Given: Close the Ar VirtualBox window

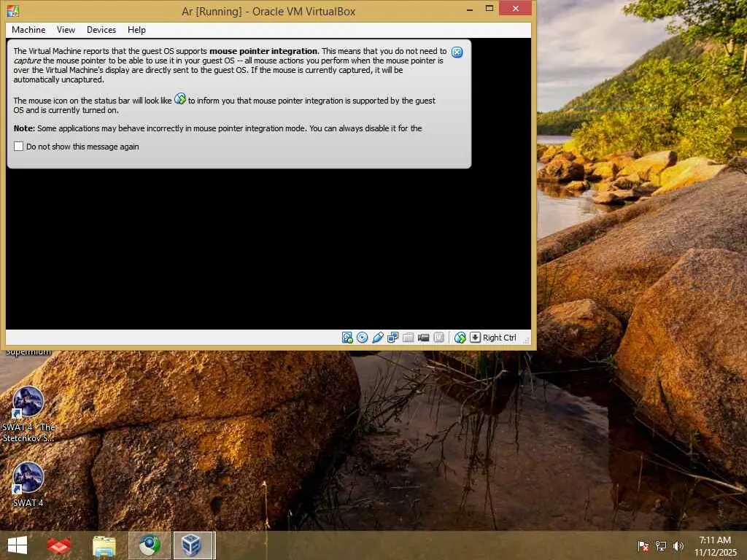Looking at the screenshot, I should pyautogui.click(x=516, y=8).
